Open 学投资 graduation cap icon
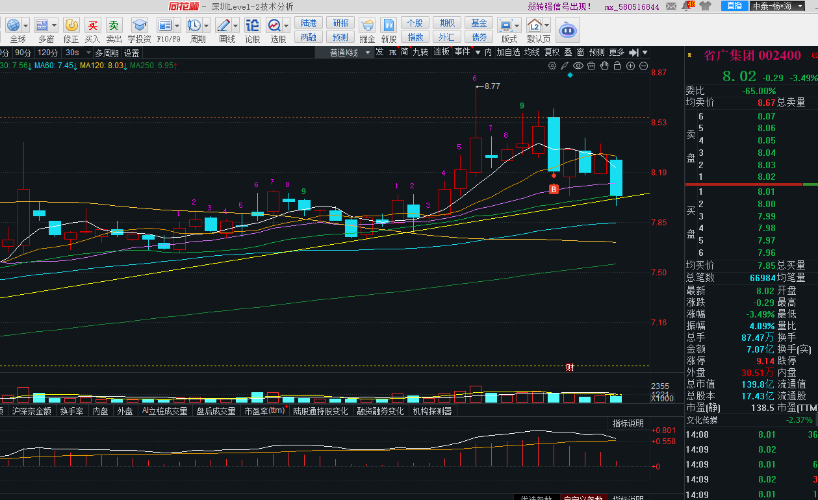This screenshot has width=818, height=500. pos(139,25)
